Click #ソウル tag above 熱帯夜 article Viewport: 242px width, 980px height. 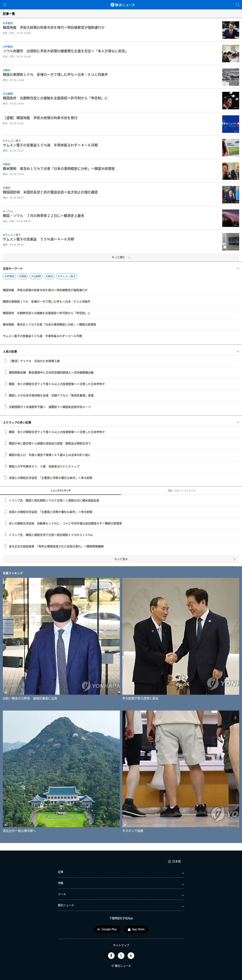click(x=8, y=212)
